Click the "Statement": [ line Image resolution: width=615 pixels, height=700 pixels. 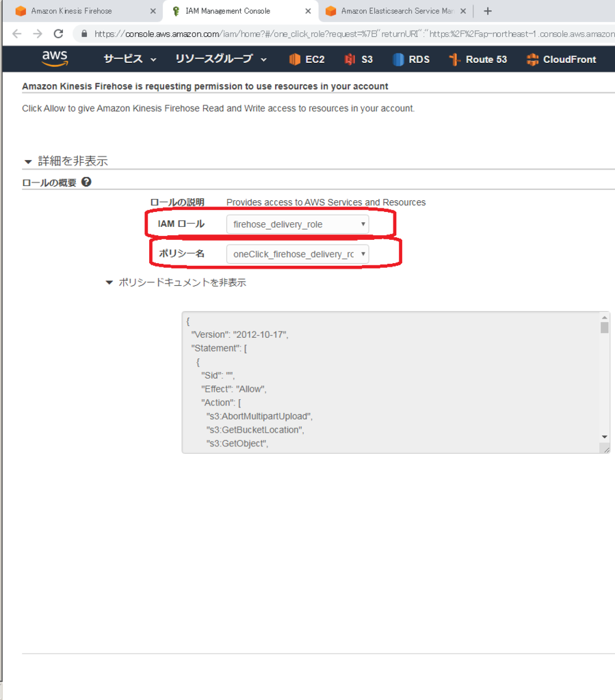(x=220, y=348)
